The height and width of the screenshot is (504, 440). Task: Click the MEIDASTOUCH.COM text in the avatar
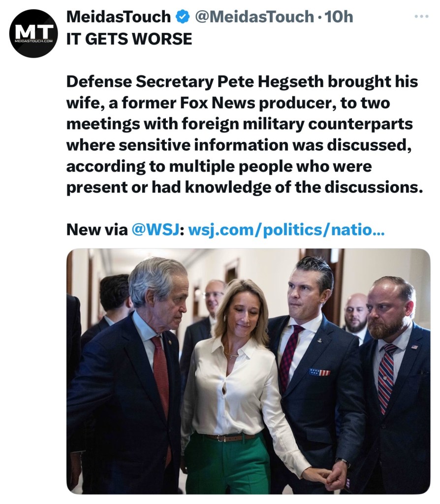(x=34, y=41)
